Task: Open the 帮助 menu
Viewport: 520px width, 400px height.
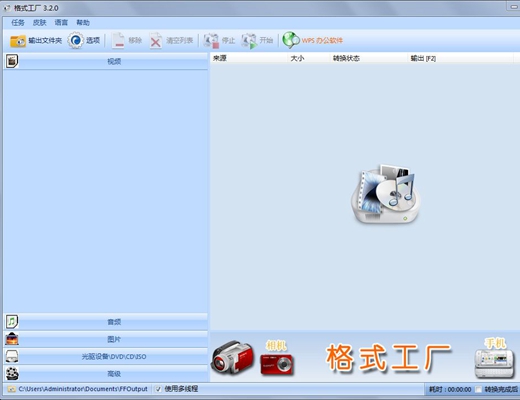Action: pos(83,23)
